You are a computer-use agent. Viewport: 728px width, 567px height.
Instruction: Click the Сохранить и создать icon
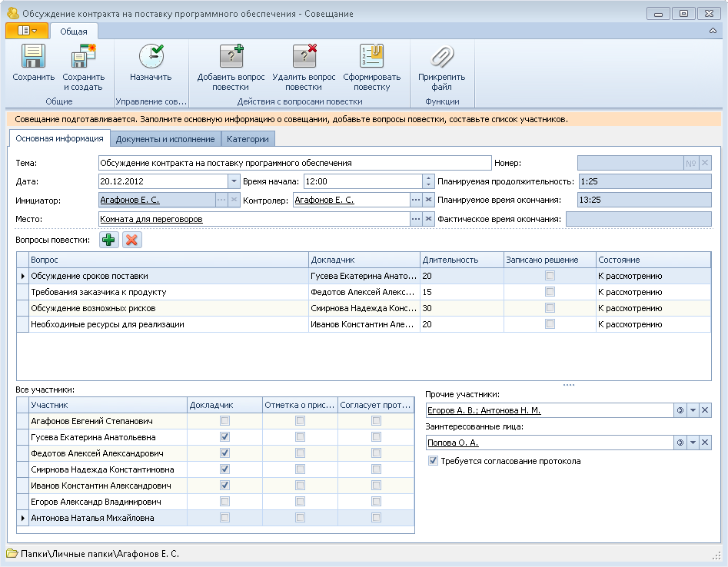click(x=83, y=57)
